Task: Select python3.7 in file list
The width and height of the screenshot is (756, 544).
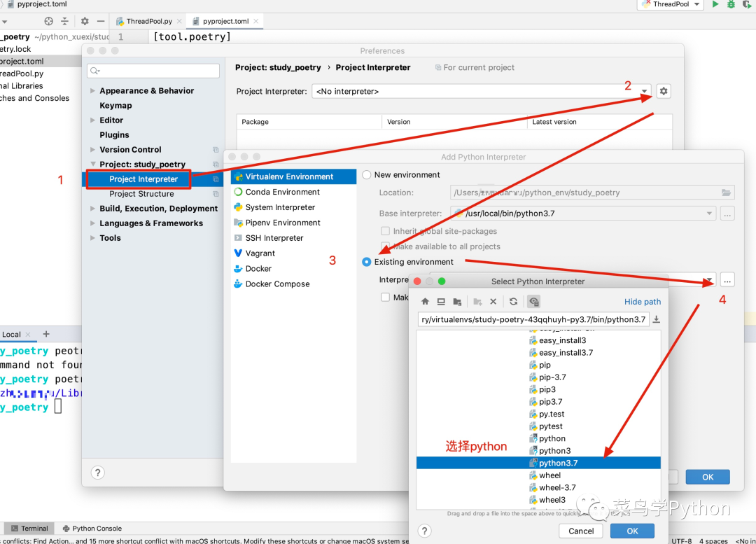Action: (538, 463)
